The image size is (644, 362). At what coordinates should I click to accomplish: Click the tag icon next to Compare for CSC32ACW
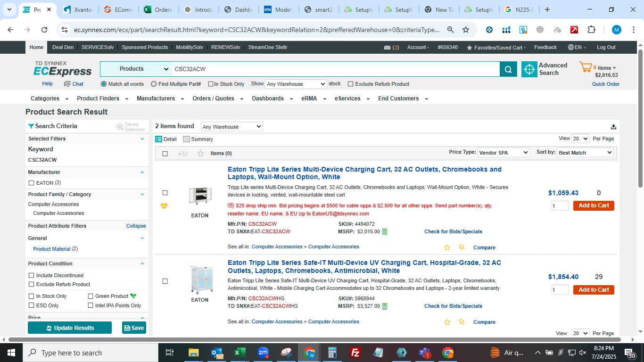(462, 247)
